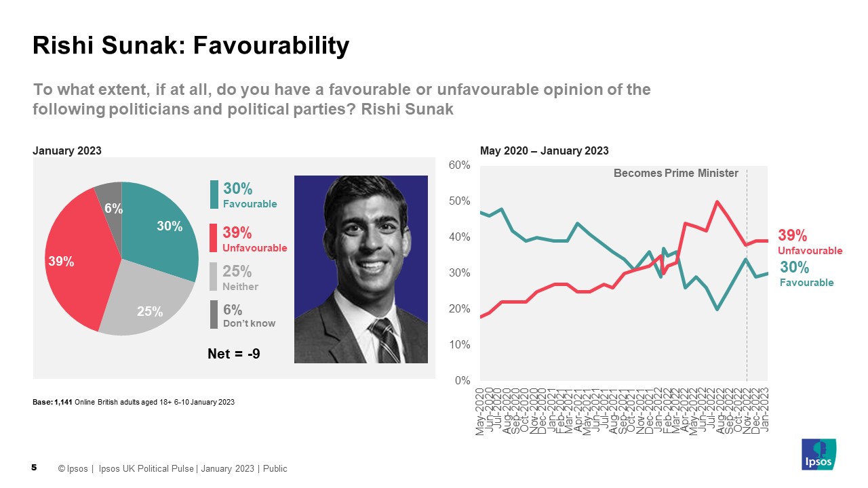This screenshot has width=868, height=488.
Task: Click the January 2023 pie chart heading
Action: click(67, 150)
